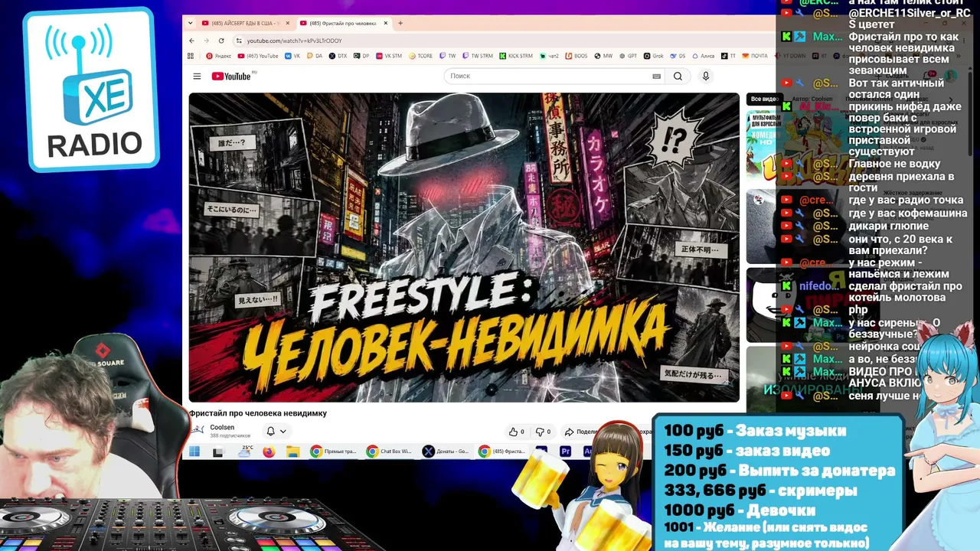Viewport: 980px width, 551px height.
Task: Open the чат2 bookmark
Action: pyautogui.click(x=549, y=56)
